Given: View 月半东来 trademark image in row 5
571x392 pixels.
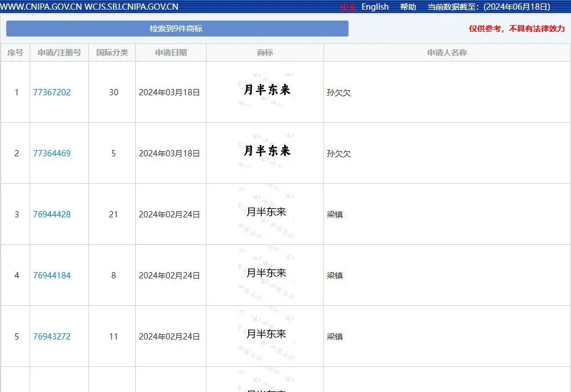Looking at the screenshot, I should coord(266,334).
